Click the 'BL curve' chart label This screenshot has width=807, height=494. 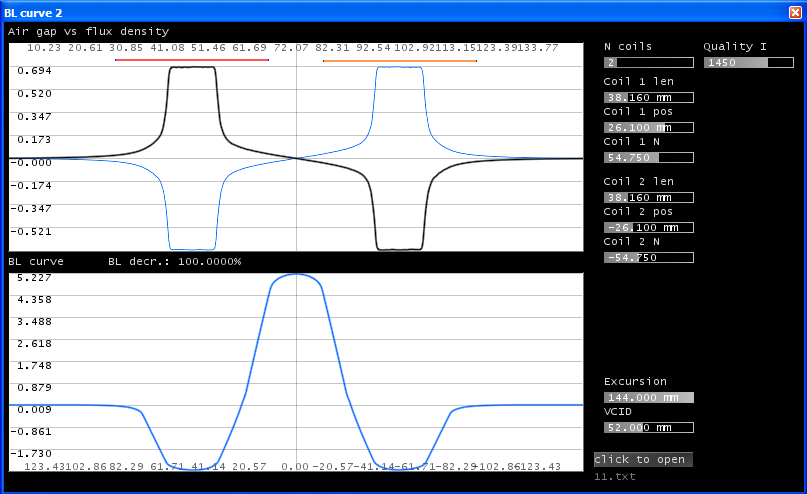coord(36,261)
